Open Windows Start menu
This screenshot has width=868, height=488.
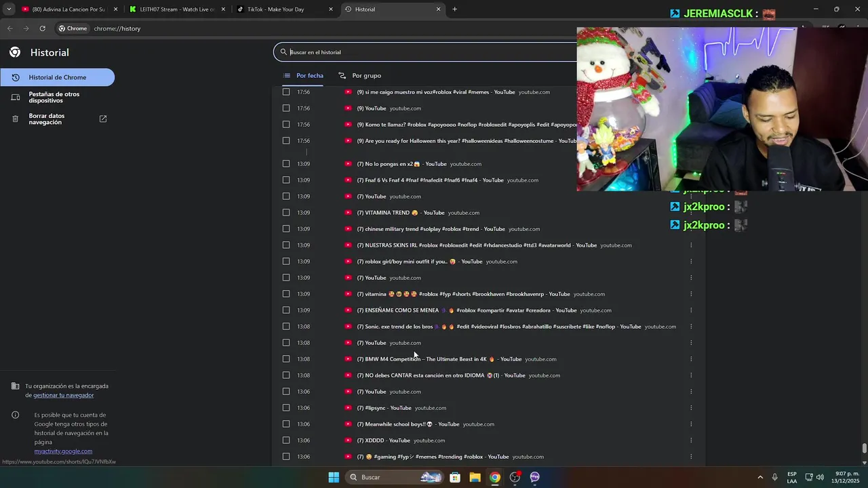click(334, 477)
